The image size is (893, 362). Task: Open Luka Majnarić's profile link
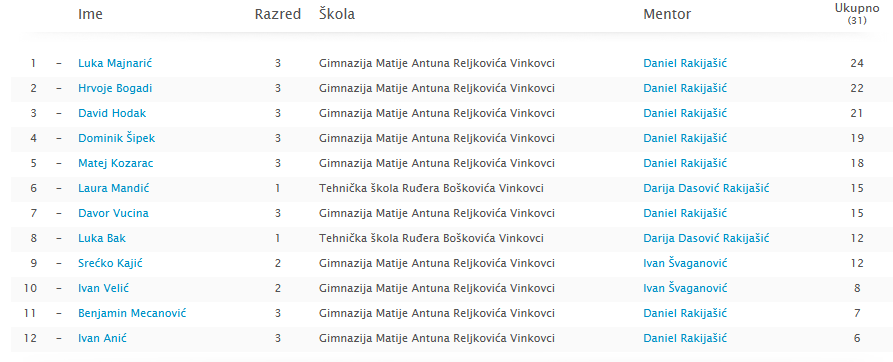coord(115,63)
